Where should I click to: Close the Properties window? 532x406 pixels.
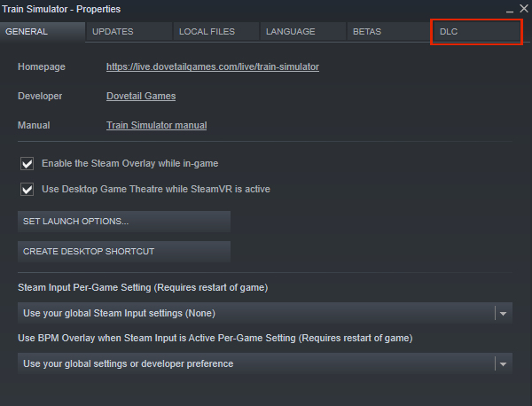pos(524,9)
